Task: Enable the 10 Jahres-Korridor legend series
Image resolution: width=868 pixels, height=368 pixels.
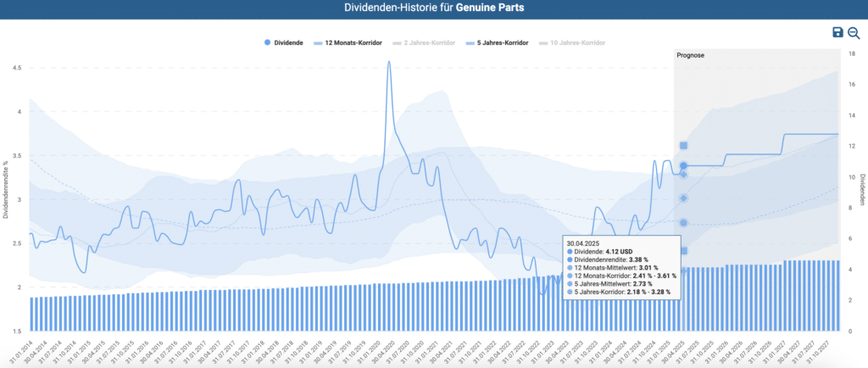Action: [x=572, y=42]
